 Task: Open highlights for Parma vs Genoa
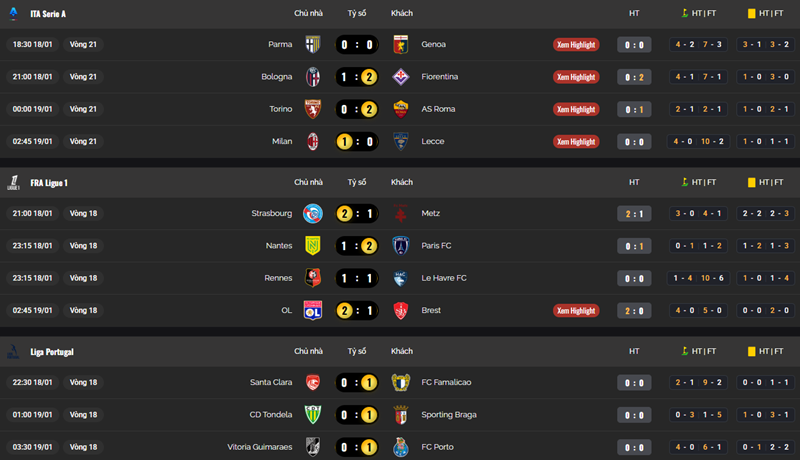coord(576,45)
